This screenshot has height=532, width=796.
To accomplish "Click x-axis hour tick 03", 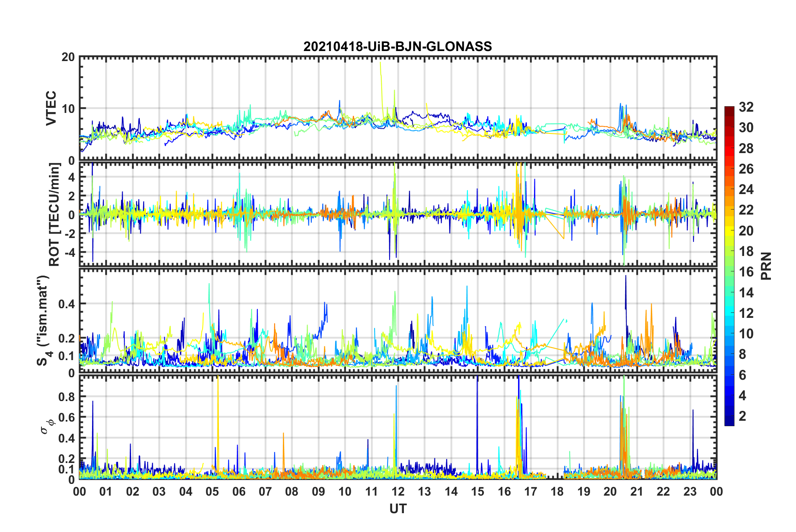I will pyautogui.click(x=159, y=491).
